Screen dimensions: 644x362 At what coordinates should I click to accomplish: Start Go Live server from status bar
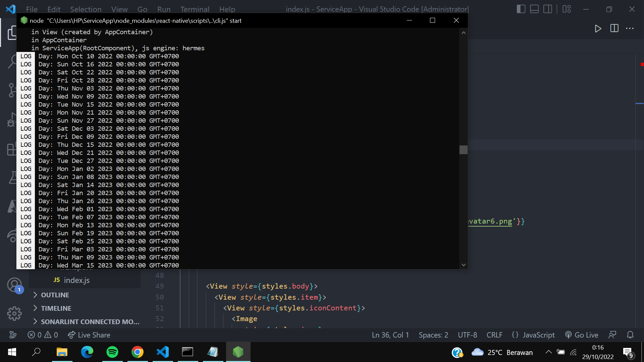tap(581, 335)
